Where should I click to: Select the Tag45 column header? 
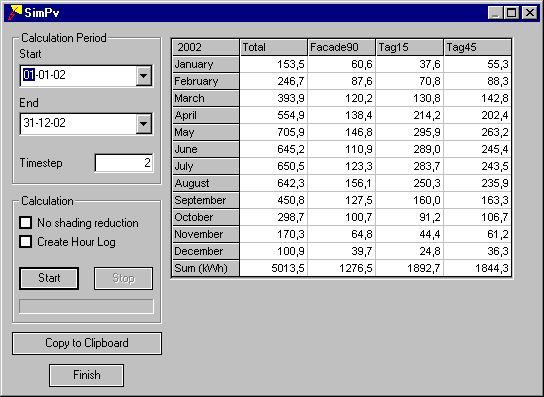(477, 47)
